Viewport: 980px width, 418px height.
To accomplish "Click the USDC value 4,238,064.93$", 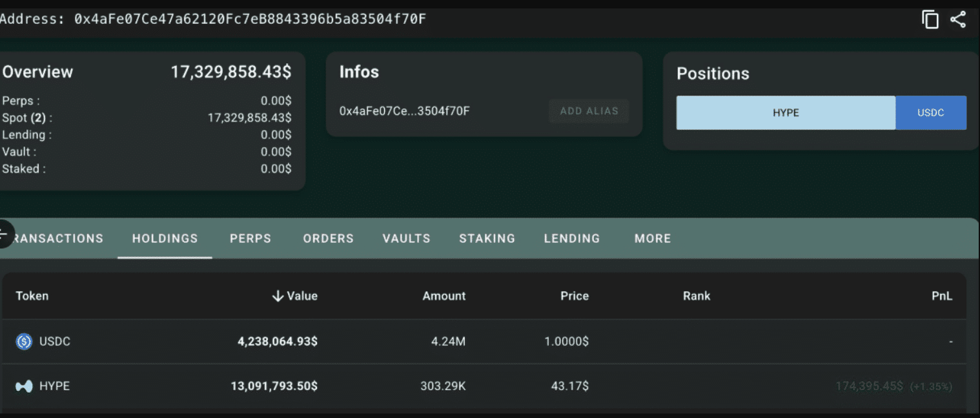I will click(278, 341).
